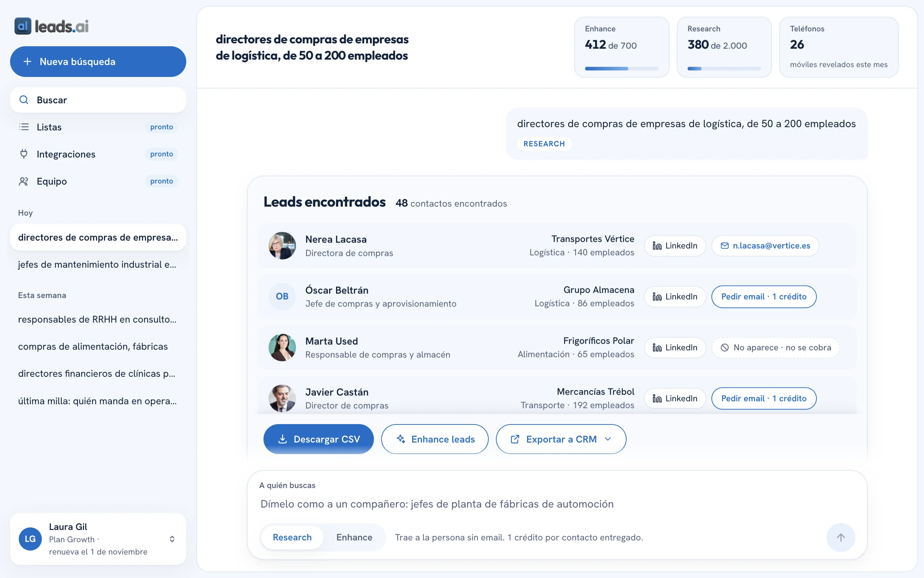Open Listas in the sidebar
This screenshot has height=578, width=924.
[x=98, y=127]
